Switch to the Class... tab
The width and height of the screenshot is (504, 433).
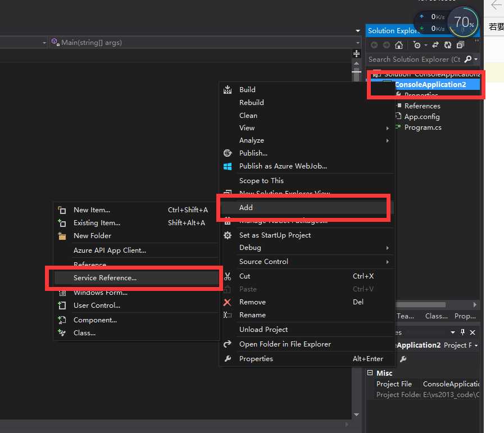point(436,316)
